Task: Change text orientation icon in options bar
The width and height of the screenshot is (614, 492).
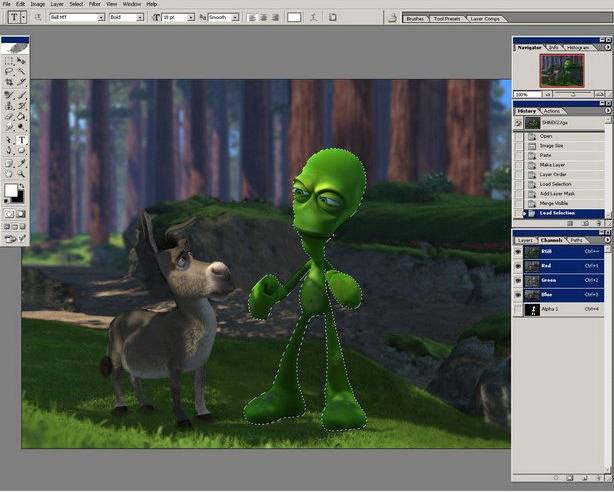Action: tap(38, 17)
